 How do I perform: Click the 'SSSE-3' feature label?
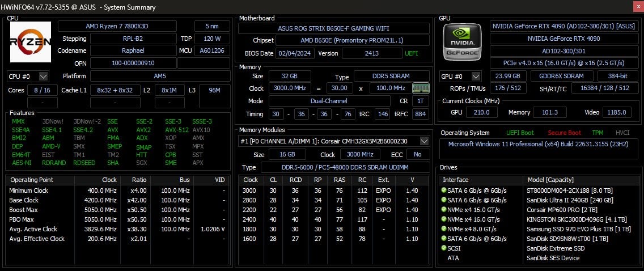pyautogui.click(x=202, y=121)
